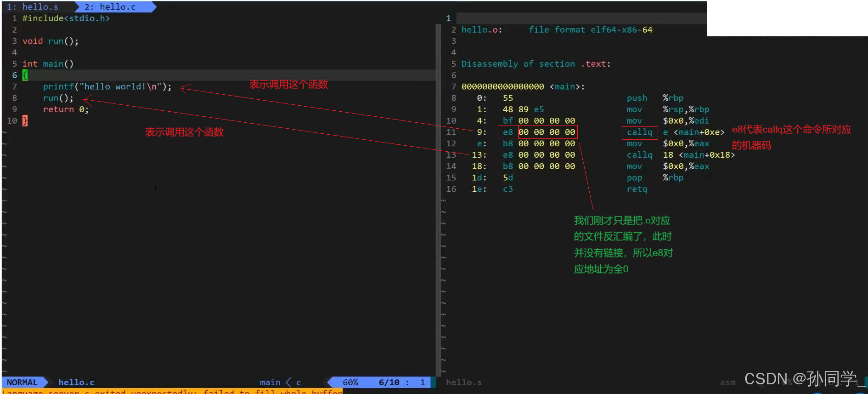The image size is (868, 394).
Task: Click the printf("hello world!\n"); statement
Action: [x=107, y=86]
